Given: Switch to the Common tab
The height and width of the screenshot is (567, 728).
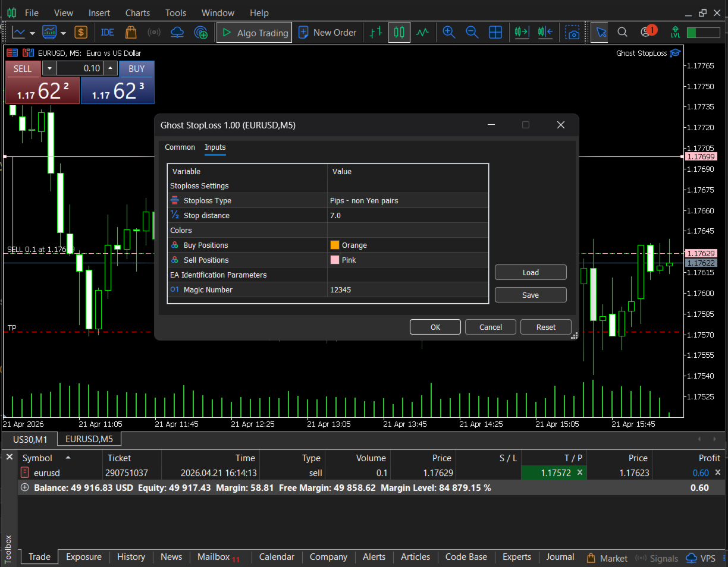Looking at the screenshot, I should (x=180, y=147).
